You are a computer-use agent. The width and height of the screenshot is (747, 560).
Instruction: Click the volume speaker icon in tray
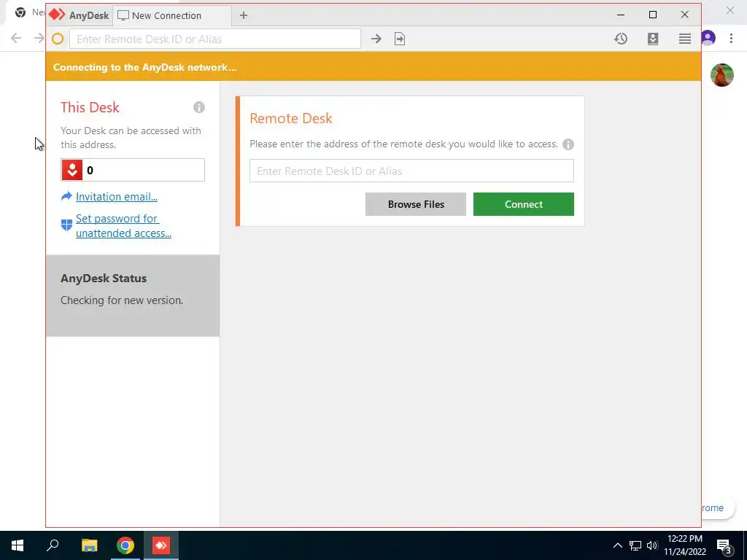pos(652,545)
